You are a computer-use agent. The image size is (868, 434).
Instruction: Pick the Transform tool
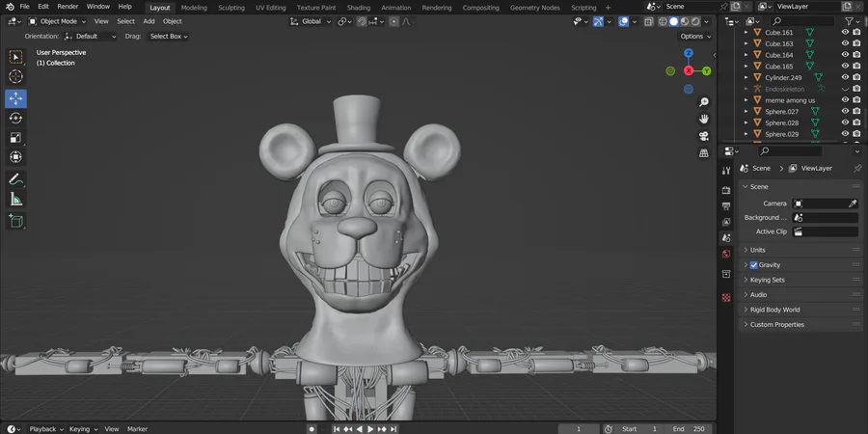coord(16,157)
